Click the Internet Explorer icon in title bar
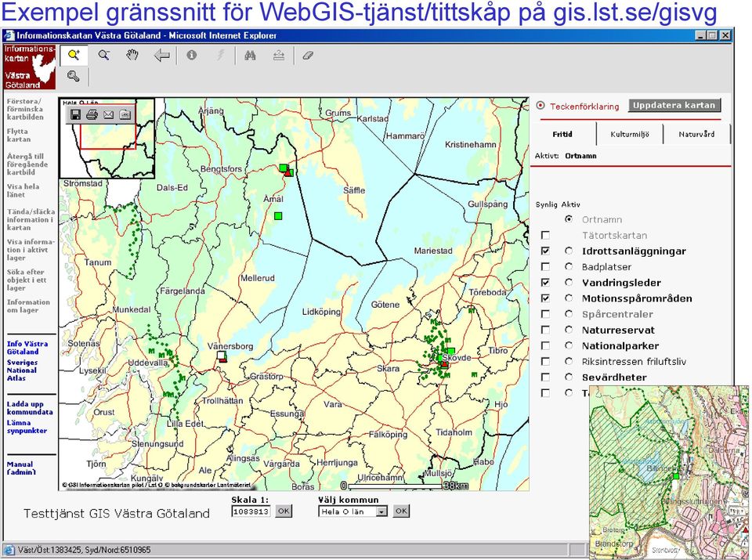Image resolution: width=752 pixels, height=560 pixels. click(9, 35)
